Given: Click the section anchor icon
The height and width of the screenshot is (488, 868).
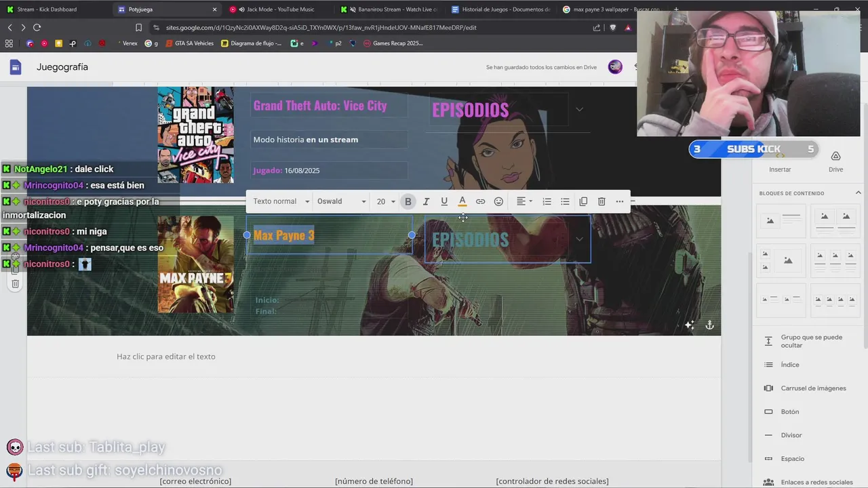Looking at the screenshot, I should pos(709,325).
